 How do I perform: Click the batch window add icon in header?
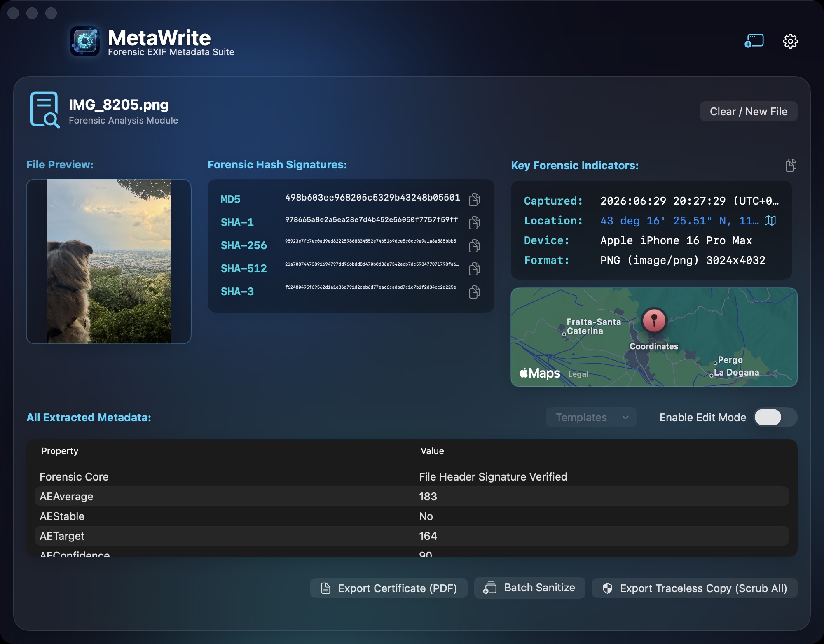[754, 41]
